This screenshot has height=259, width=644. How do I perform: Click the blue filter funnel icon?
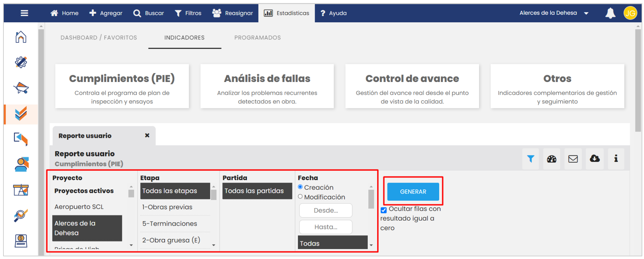tap(531, 159)
